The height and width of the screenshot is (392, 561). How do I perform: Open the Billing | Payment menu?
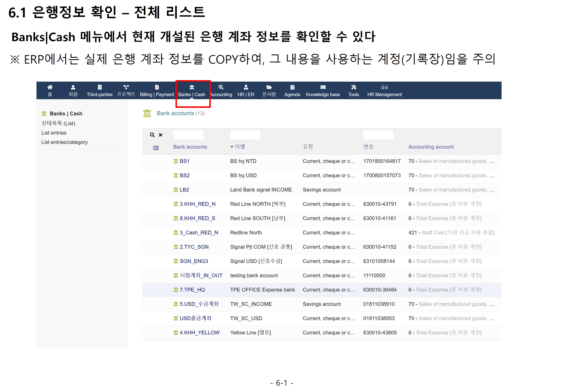pos(157,94)
